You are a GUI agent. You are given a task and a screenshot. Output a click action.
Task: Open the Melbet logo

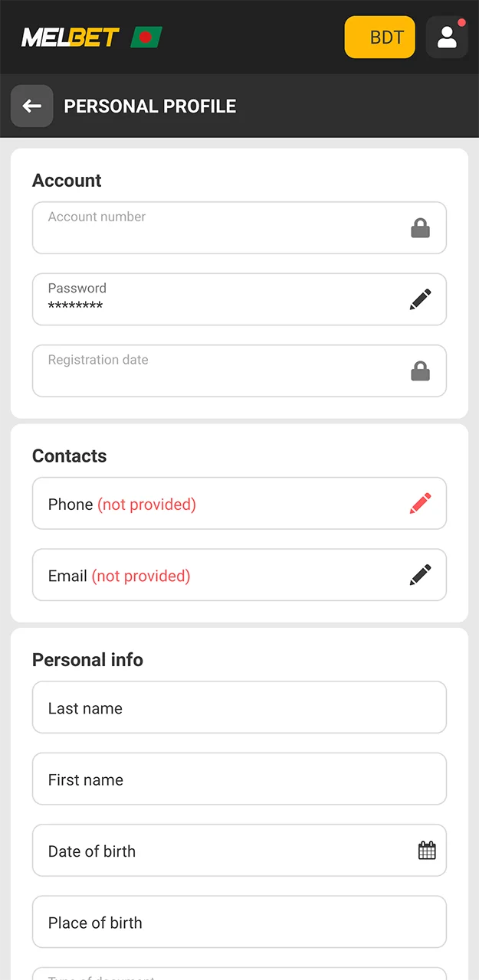[73, 36]
